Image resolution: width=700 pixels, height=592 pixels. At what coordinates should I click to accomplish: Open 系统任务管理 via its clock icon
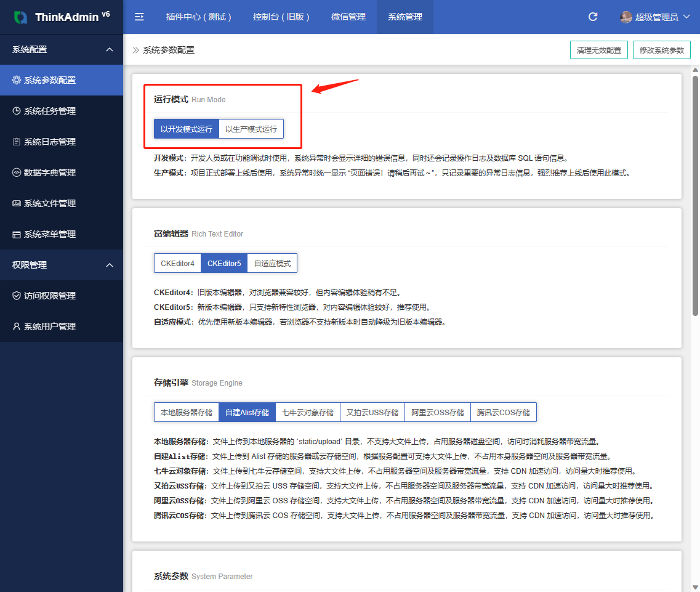point(17,111)
